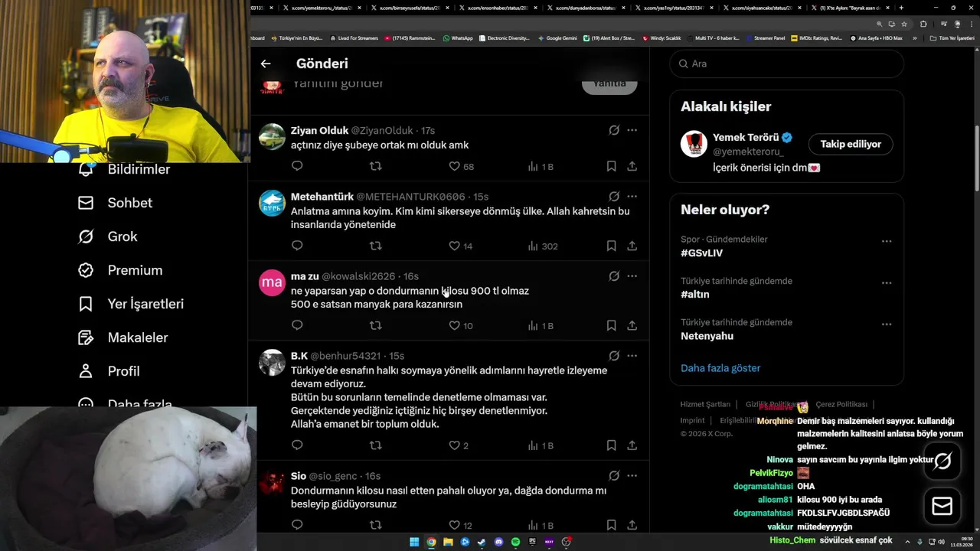Screen dimensions: 980x551
Task: Like Metehantürk's comment with 14 likes
Action: 461,246
